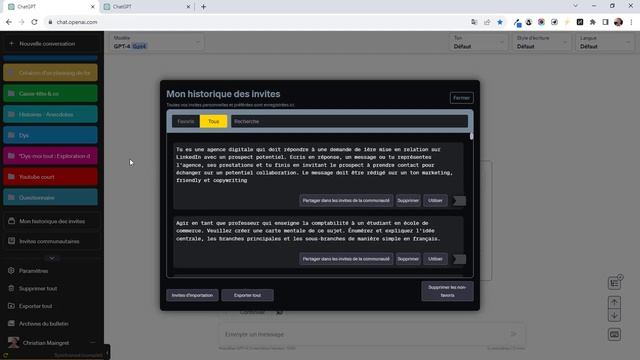Image resolution: width=640 pixels, height=360 pixels.
Task: Click the prompt list scrollbar thumb
Action: pyautogui.click(x=471, y=136)
